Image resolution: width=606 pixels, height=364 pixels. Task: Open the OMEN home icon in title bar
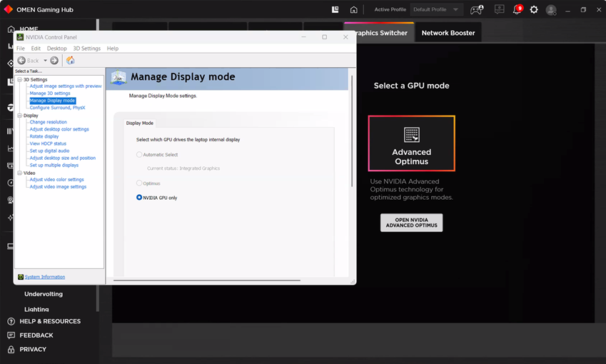[353, 10]
